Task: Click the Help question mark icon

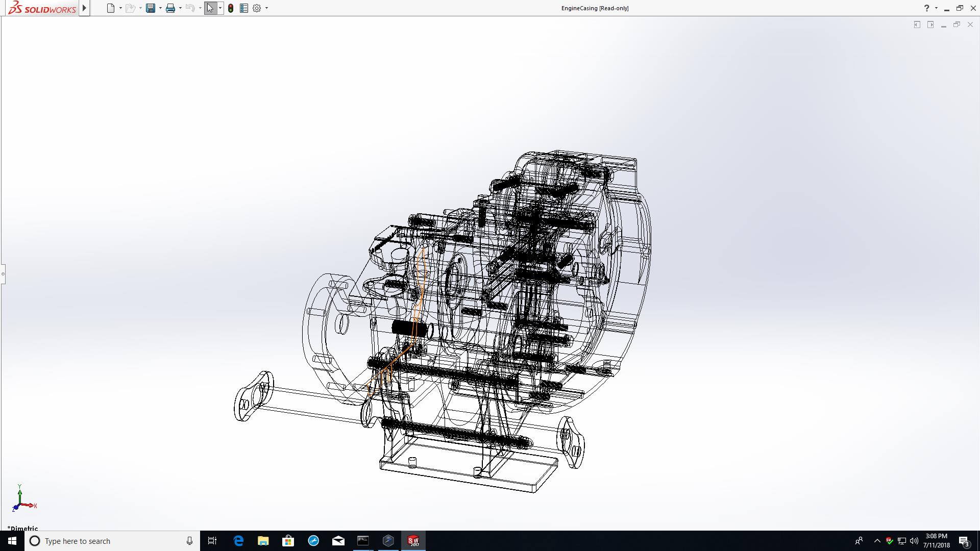Action: tap(926, 8)
